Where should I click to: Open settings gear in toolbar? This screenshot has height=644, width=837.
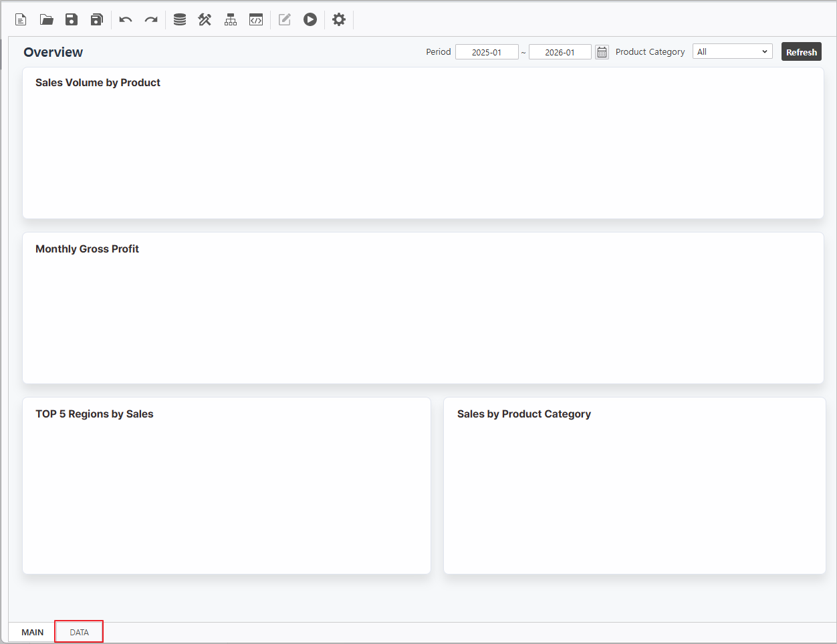(339, 19)
